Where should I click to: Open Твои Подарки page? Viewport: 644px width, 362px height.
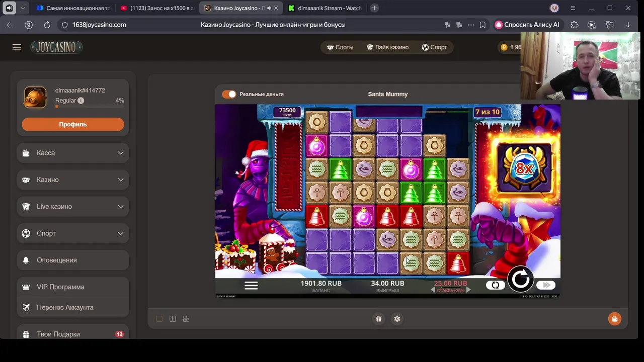pos(73,334)
